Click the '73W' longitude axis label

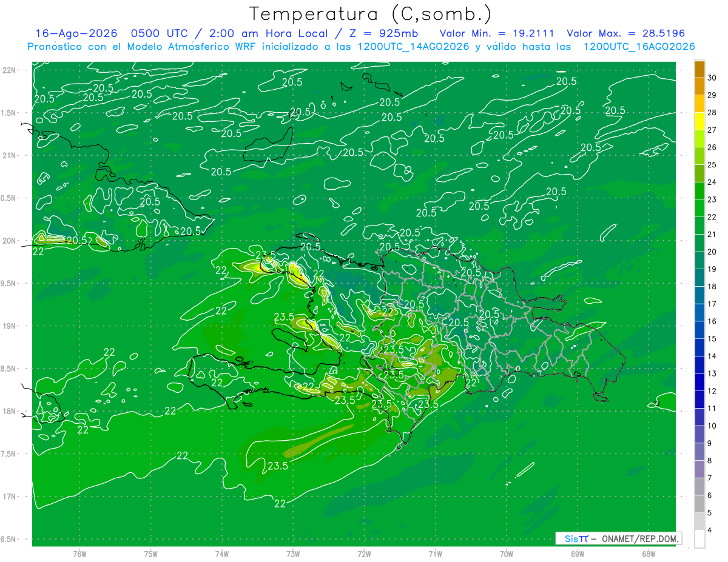293,554
